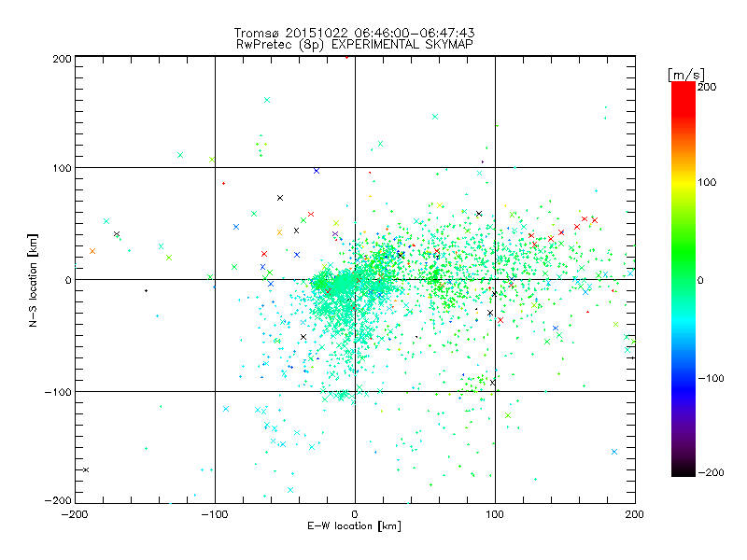Click the black bottom of the colorbar near -200
Viewport: 747px width, 560px height.
(x=684, y=469)
